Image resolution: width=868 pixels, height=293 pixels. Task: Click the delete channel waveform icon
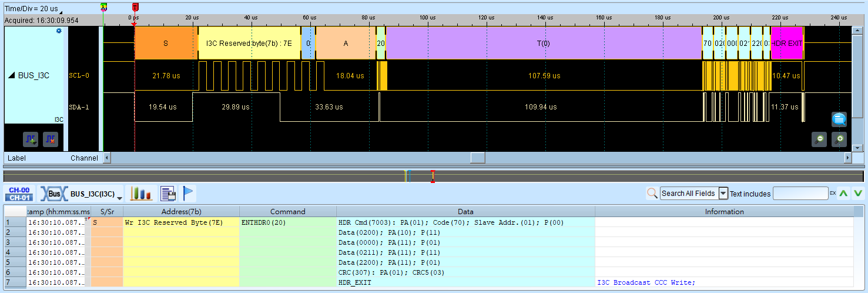[x=51, y=139]
